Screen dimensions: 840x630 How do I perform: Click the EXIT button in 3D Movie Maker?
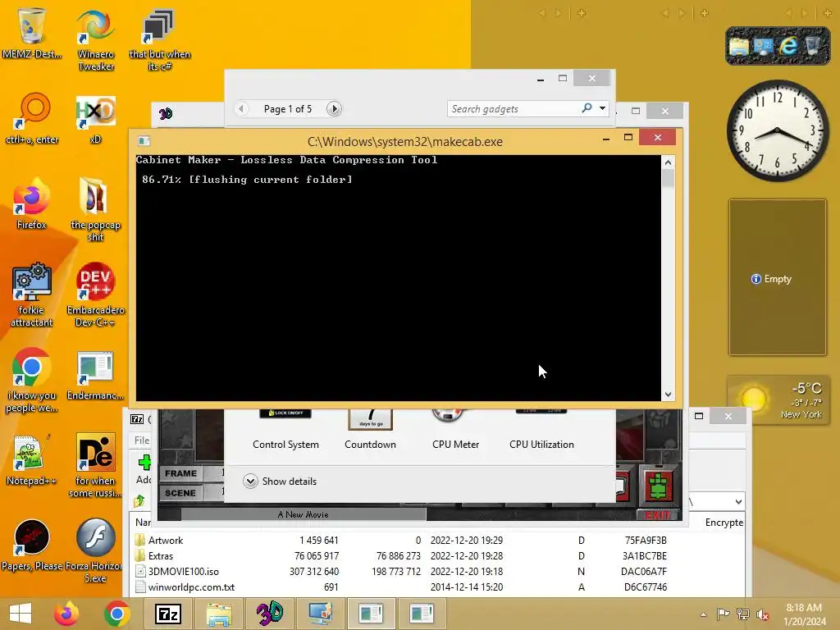658,515
